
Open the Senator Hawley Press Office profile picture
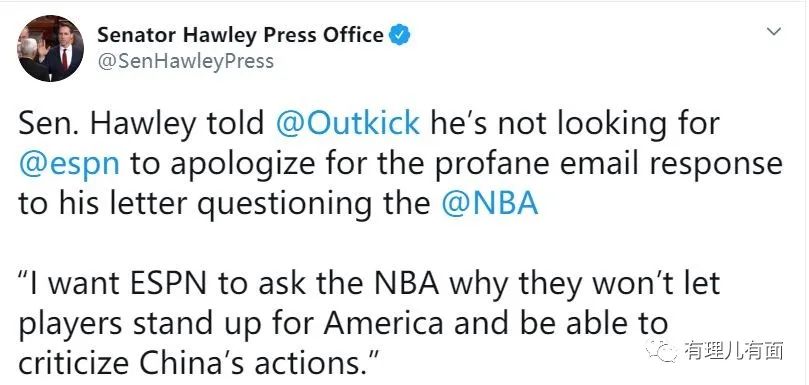pos(50,48)
